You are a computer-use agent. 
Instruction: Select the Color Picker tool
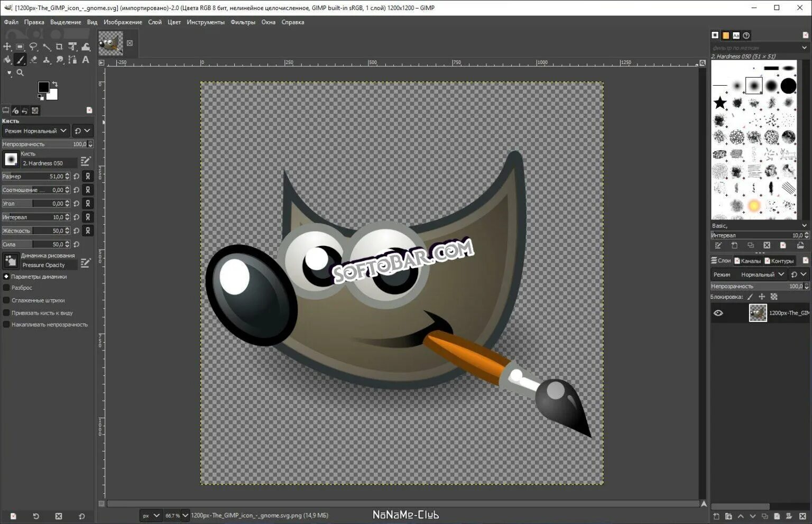pos(8,73)
